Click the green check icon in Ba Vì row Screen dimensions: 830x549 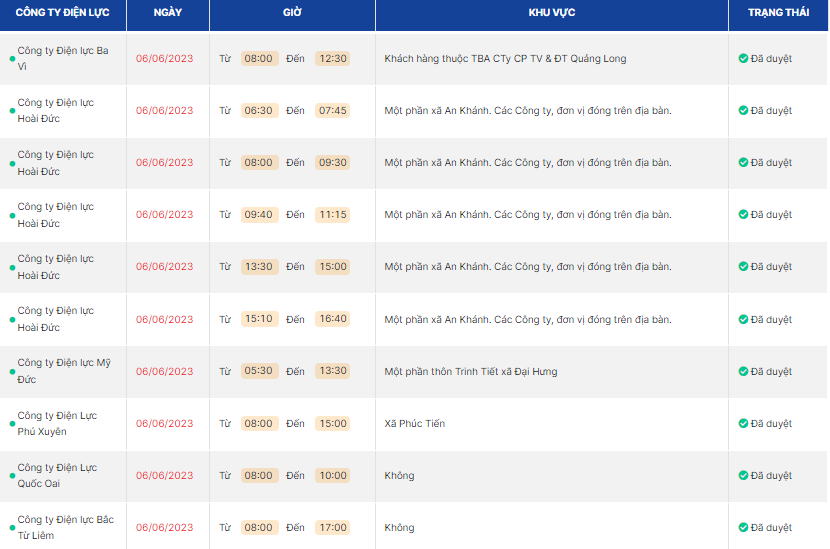[x=743, y=58]
